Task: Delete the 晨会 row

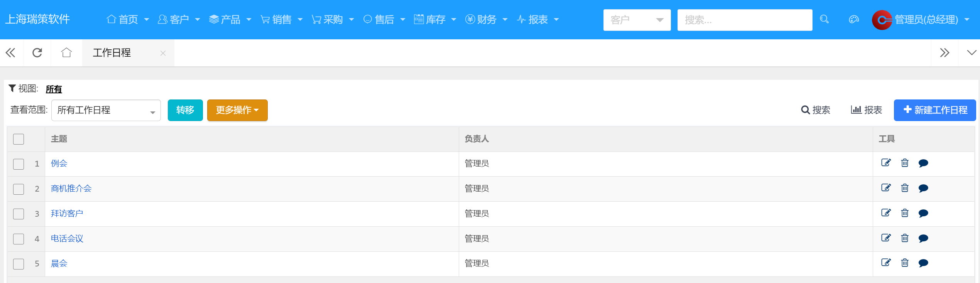Action: tap(905, 263)
